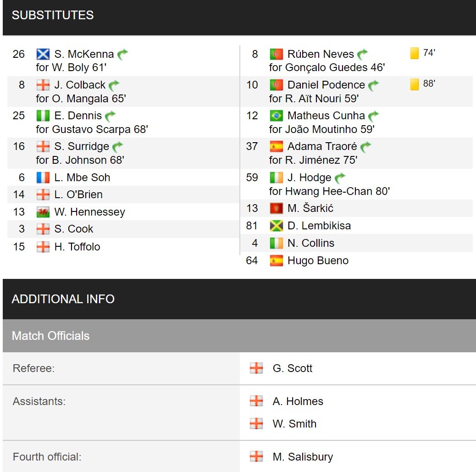Viewport: 476px width, 472px height.
Task: Open the Daniel Podence player link
Action: pyautogui.click(x=326, y=85)
